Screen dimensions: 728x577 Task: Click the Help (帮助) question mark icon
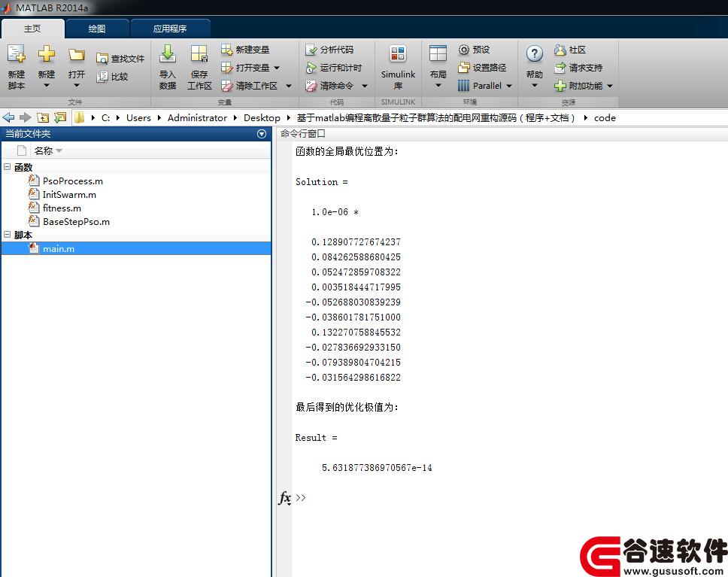click(535, 54)
